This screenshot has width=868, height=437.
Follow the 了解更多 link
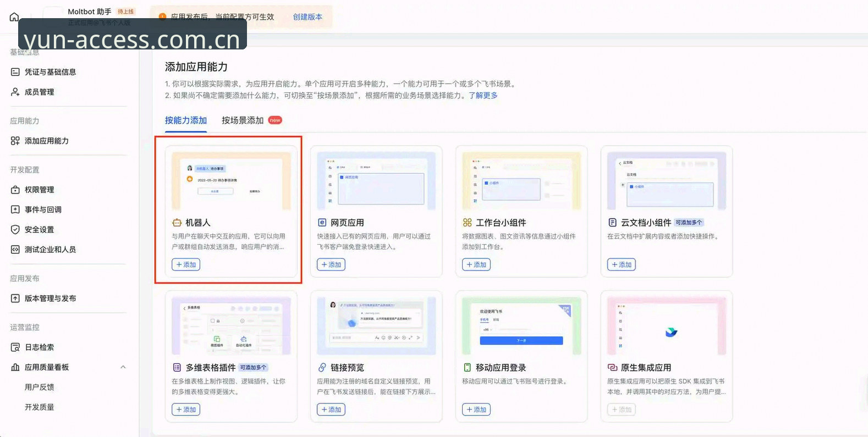(x=483, y=96)
